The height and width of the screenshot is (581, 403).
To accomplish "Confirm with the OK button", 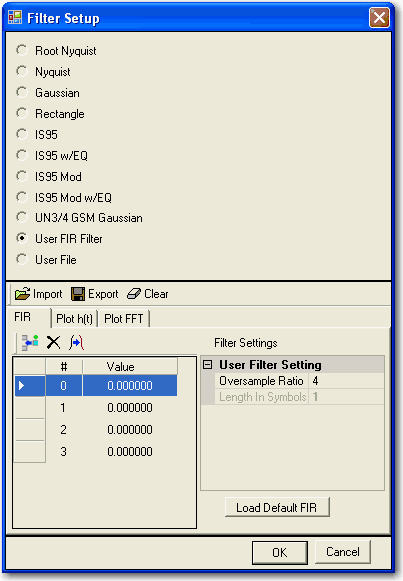I will click(x=280, y=552).
